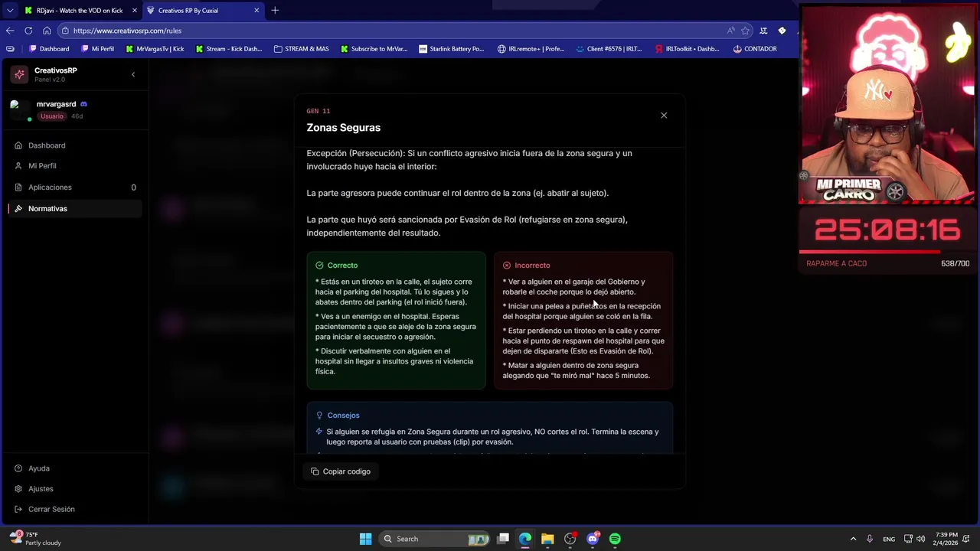Image resolution: width=980 pixels, height=551 pixels.
Task: Close the Zonas Seguras rules dialog
Action: 664,116
